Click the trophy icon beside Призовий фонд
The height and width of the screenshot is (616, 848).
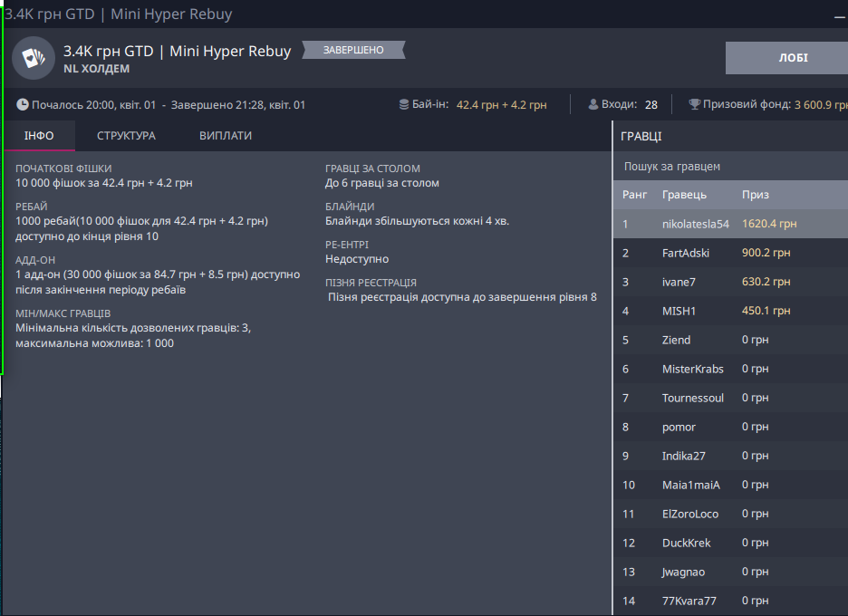[694, 104]
